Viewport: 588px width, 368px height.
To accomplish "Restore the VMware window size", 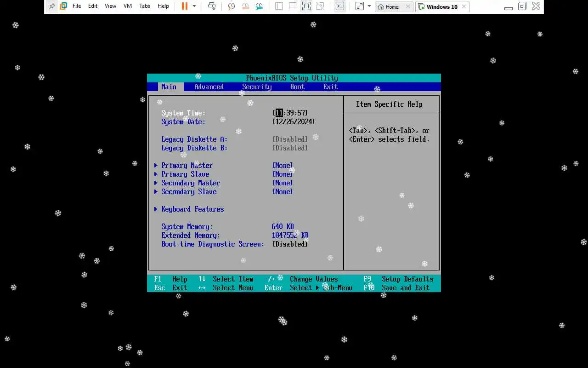I will point(522,6).
